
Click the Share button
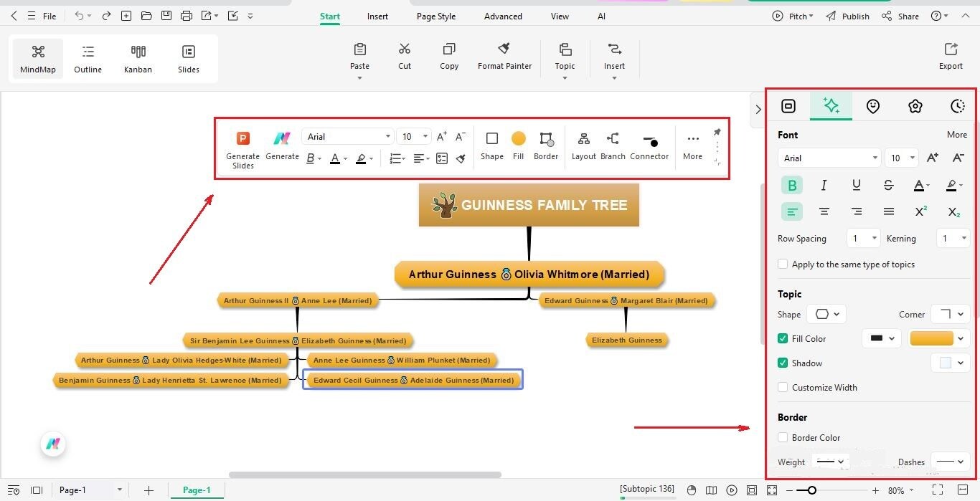900,16
